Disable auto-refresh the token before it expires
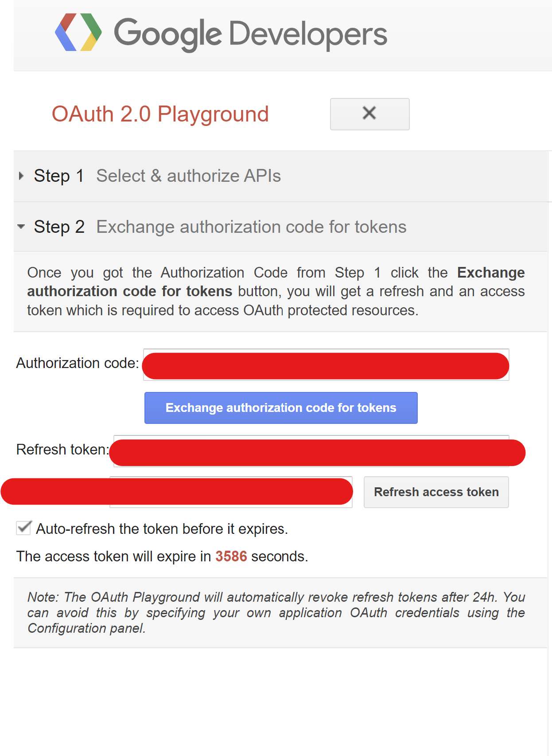 [23, 527]
